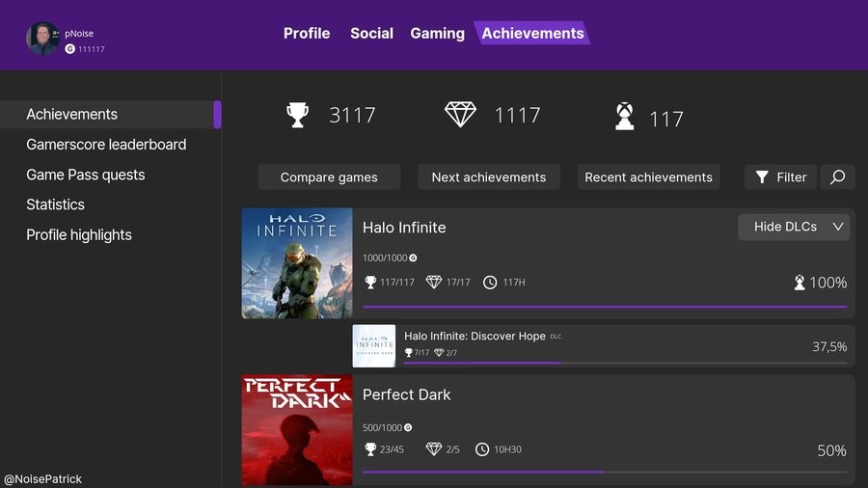This screenshot has width=868, height=488.
Task: Click the Halo Infinite progress bar
Action: (605, 307)
